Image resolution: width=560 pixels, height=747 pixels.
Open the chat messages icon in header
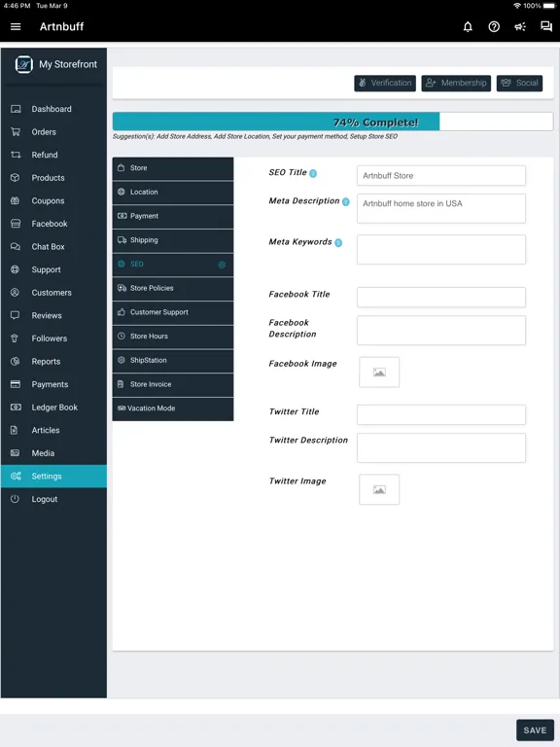point(546,26)
